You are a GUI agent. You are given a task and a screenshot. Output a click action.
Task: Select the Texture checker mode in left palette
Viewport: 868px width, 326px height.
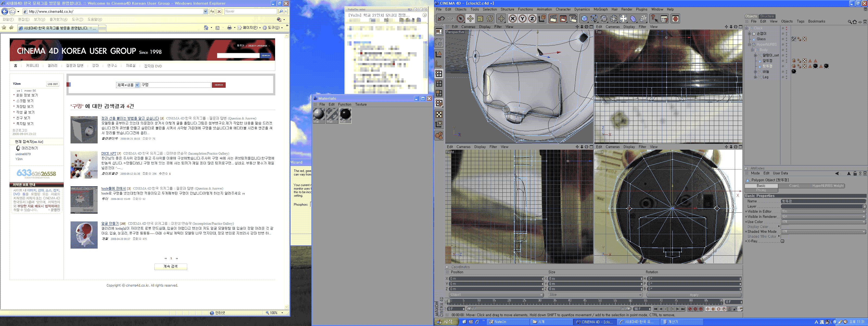[439, 115]
